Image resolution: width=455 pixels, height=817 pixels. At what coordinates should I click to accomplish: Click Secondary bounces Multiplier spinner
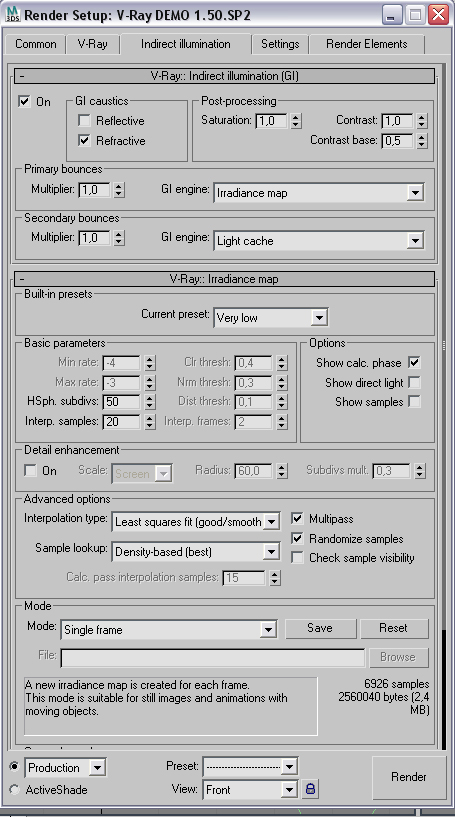[119, 238]
